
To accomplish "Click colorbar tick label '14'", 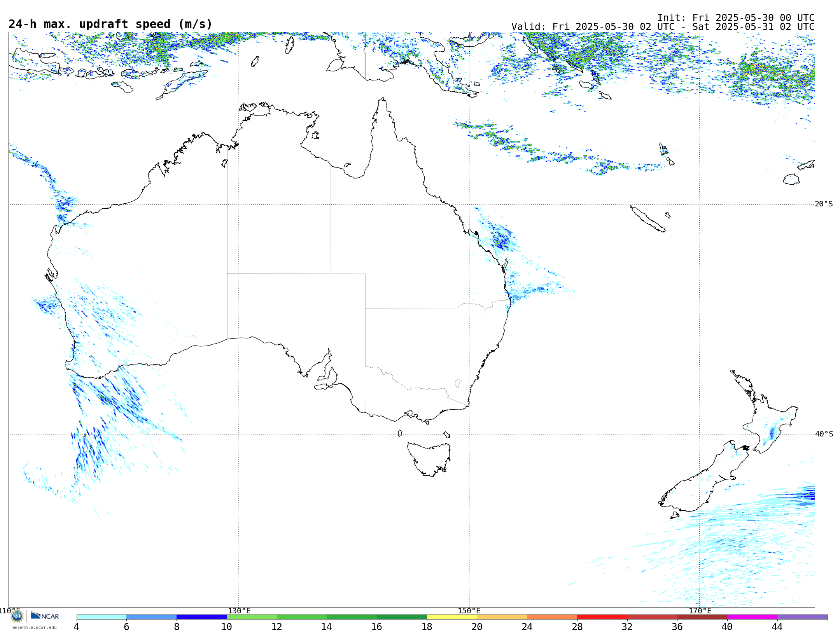I will [327, 627].
